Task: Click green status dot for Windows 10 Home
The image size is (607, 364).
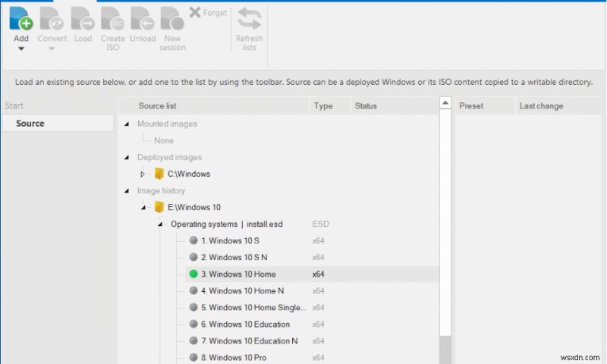Action: click(x=193, y=274)
